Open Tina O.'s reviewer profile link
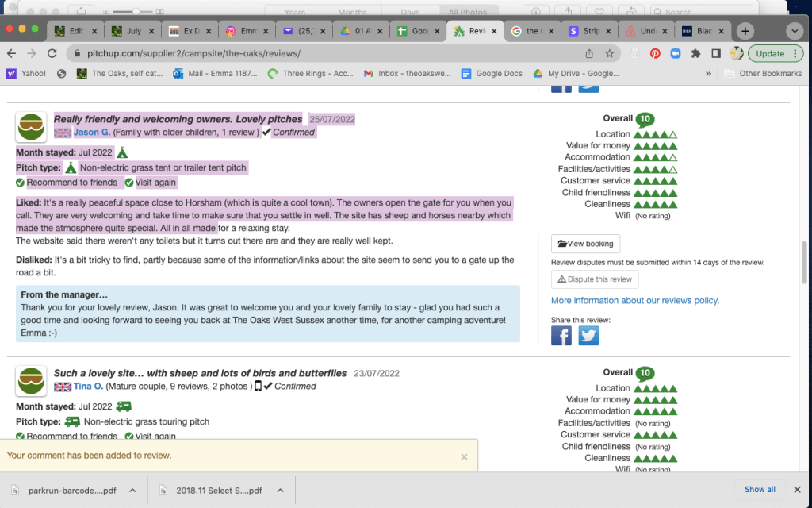This screenshot has width=812, height=508. [89, 387]
